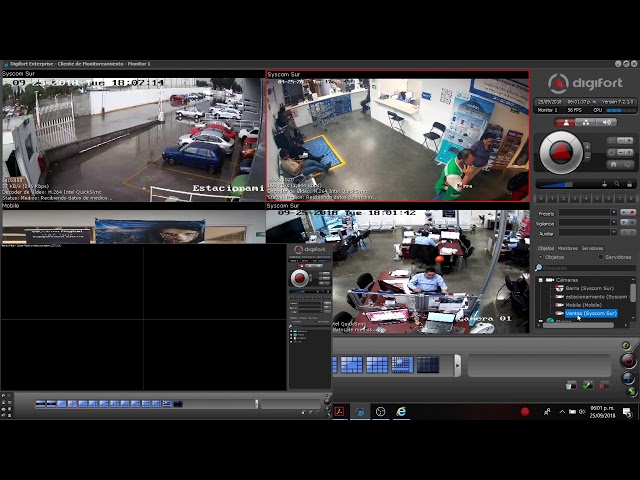Open the PTZ magnifier search icon
Image resolution: width=640 pixels, height=480 pixels.
pos(617,184)
